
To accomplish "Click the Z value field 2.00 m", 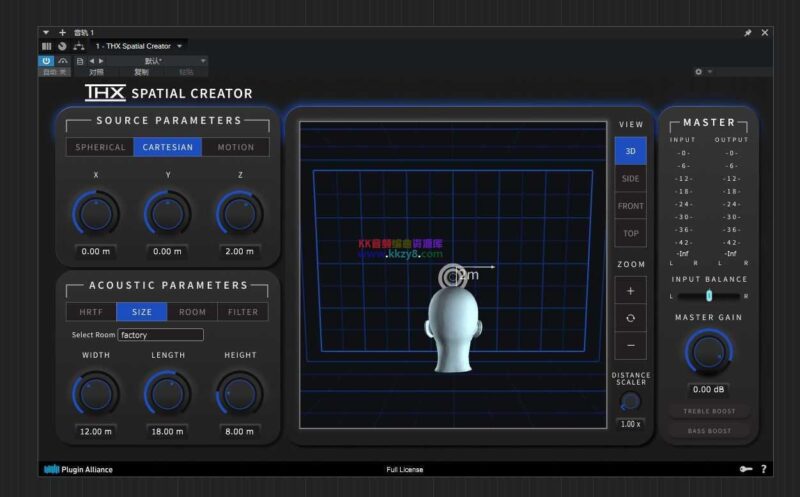I will (239, 251).
